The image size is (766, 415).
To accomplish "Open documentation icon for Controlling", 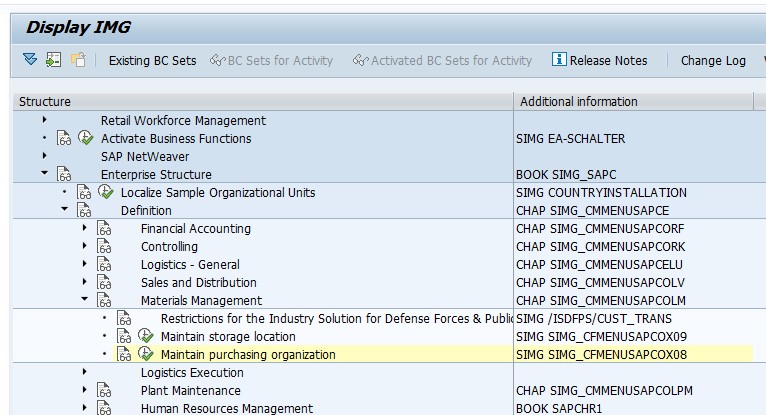I will [x=104, y=247].
